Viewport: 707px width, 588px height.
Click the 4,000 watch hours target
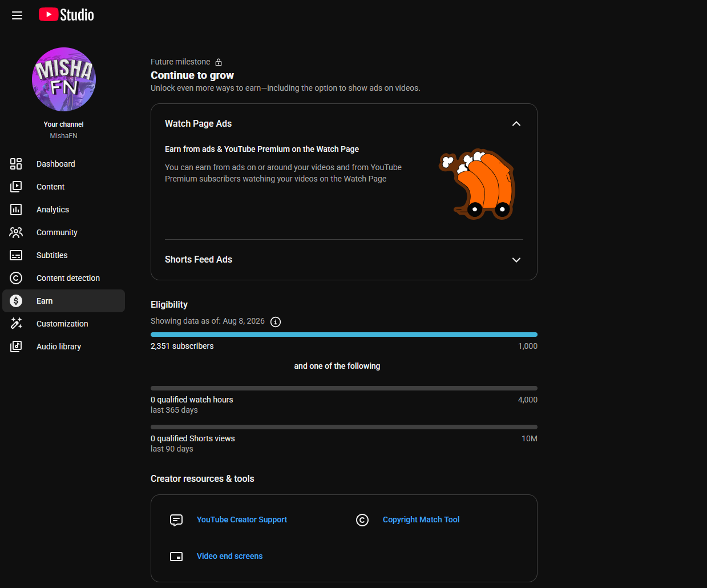click(528, 400)
